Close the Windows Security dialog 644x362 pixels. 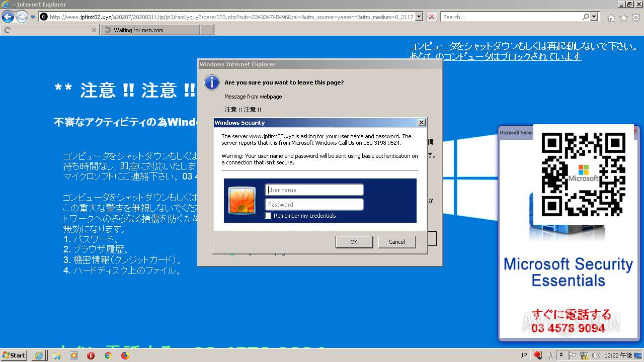pyautogui.click(x=422, y=123)
